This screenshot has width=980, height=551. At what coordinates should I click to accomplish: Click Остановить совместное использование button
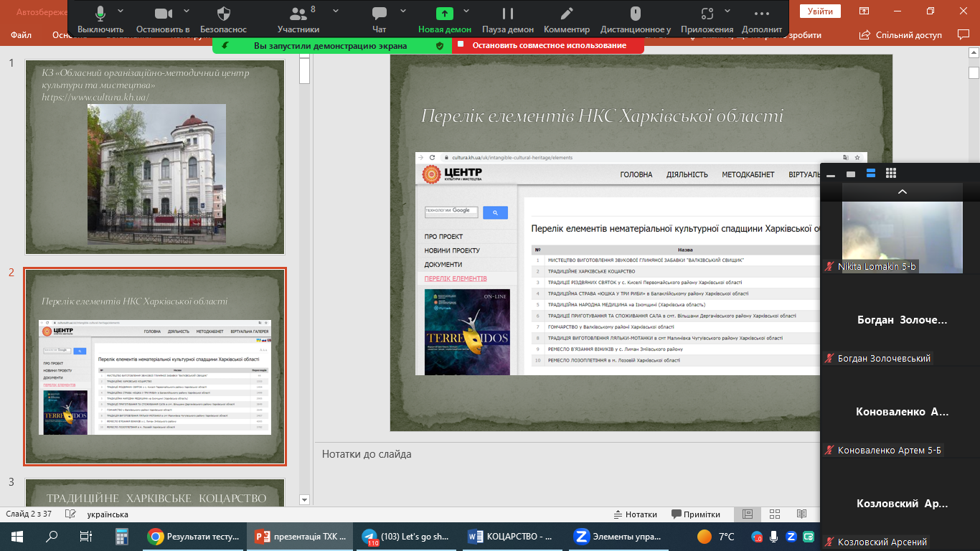(x=548, y=45)
